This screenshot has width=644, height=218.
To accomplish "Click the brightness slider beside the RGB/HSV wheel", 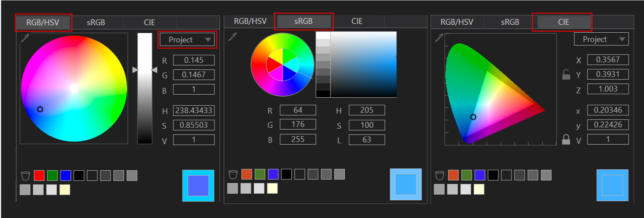I will tap(145, 88).
